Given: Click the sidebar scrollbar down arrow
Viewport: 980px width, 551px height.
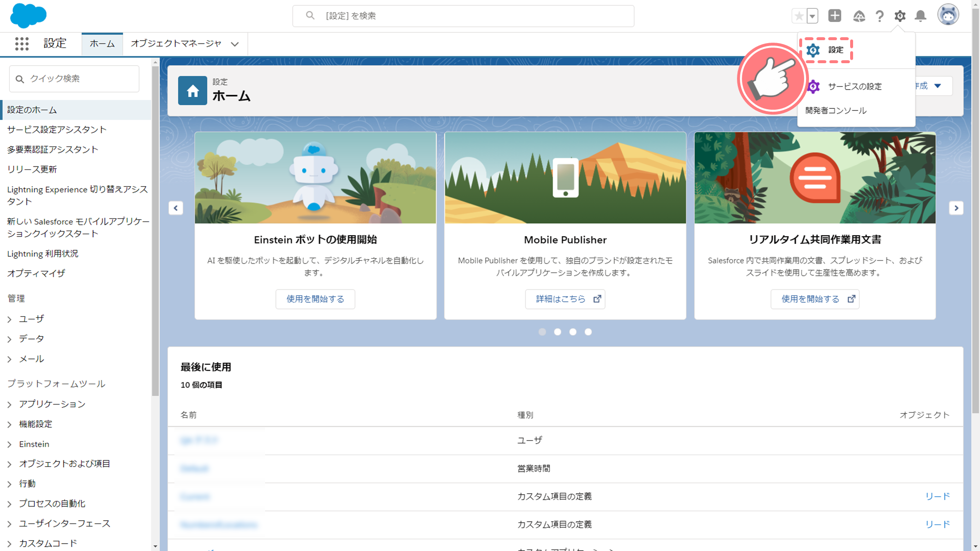Looking at the screenshot, I should coord(155,546).
